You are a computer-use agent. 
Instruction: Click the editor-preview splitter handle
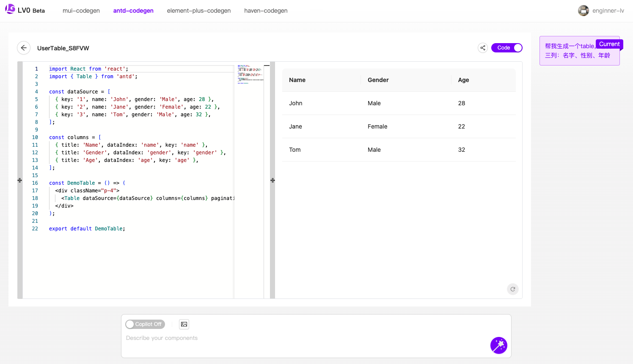coord(272,180)
